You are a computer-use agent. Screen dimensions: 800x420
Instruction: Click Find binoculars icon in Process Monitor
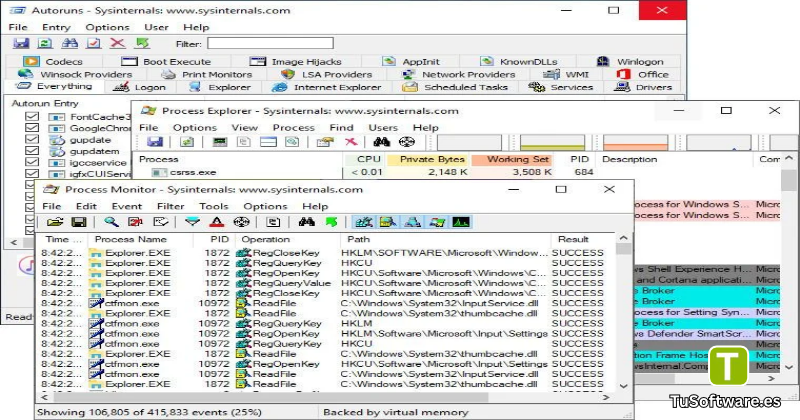coord(307,222)
